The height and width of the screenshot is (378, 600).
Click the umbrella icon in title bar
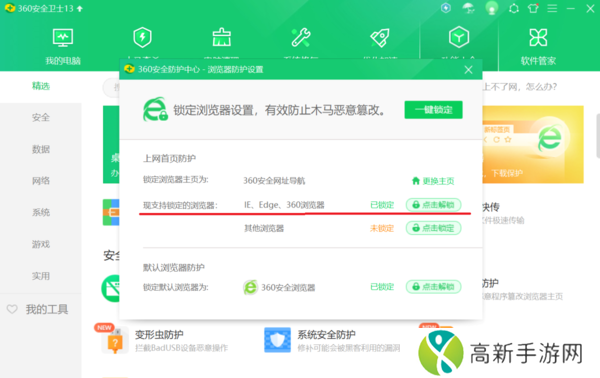468,8
